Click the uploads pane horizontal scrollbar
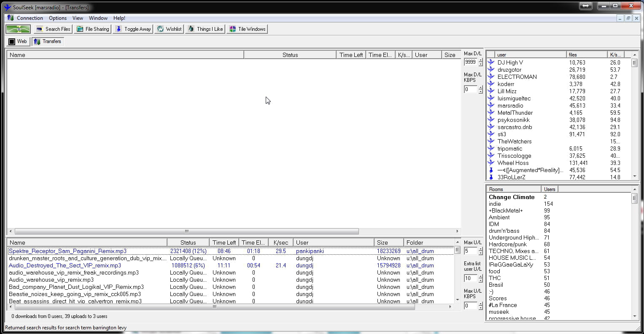644x334 pixels. pos(215,307)
